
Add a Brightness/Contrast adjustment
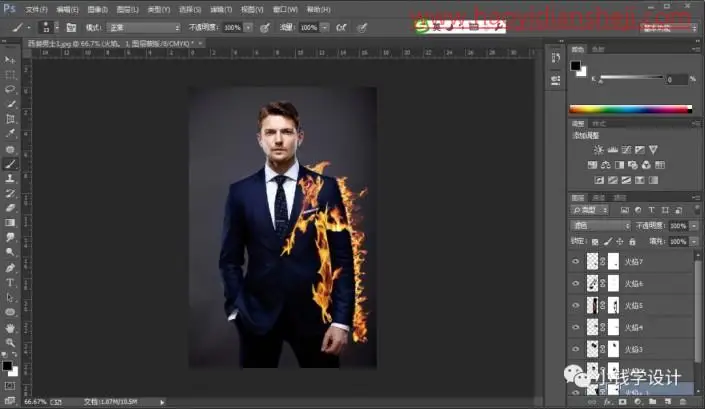(x=598, y=150)
